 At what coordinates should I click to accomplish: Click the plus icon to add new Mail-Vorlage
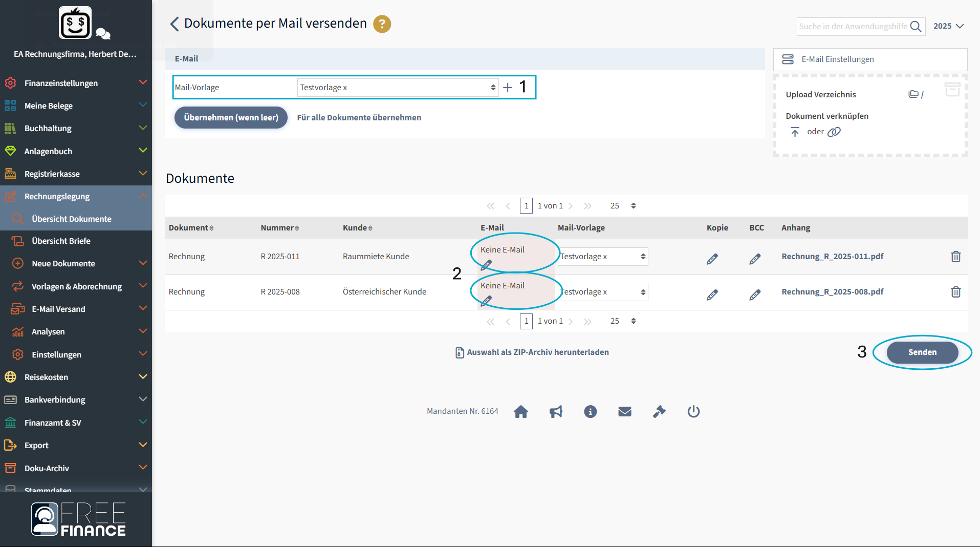point(507,87)
